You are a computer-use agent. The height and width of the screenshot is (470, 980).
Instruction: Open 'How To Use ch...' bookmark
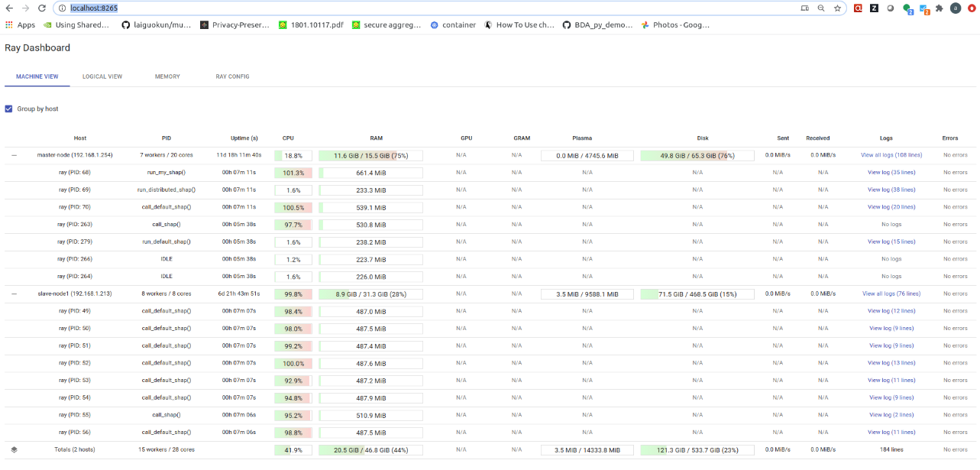[x=519, y=24]
